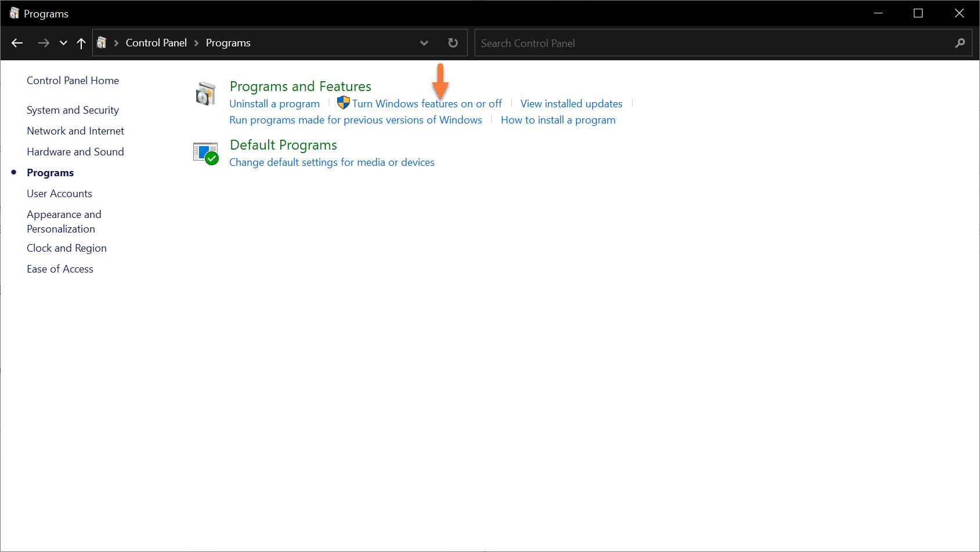Select Control Panel in the breadcrumb
Image resolution: width=980 pixels, height=552 pixels.
click(156, 43)
